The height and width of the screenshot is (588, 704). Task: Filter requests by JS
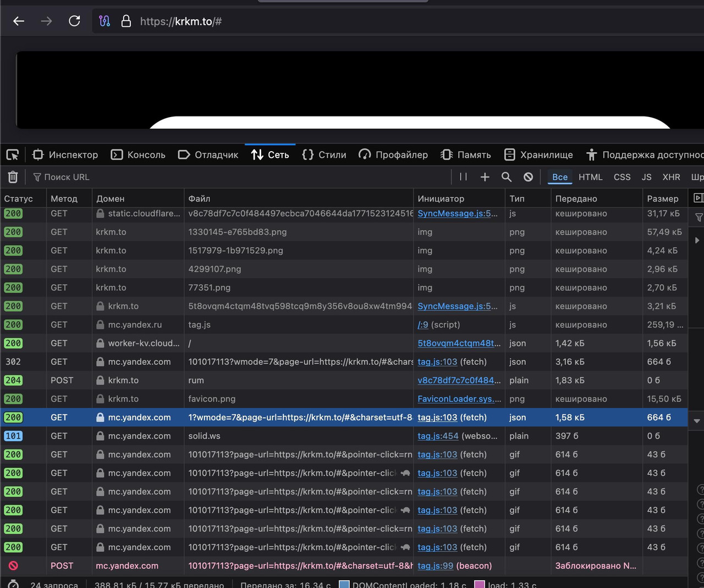click(x=646, y=177)
